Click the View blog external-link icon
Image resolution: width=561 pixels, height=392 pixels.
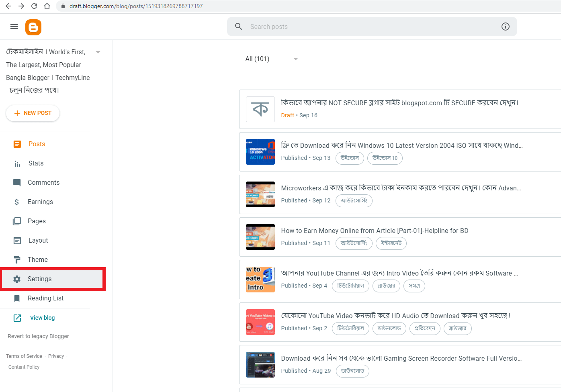[x=17, y=318]
